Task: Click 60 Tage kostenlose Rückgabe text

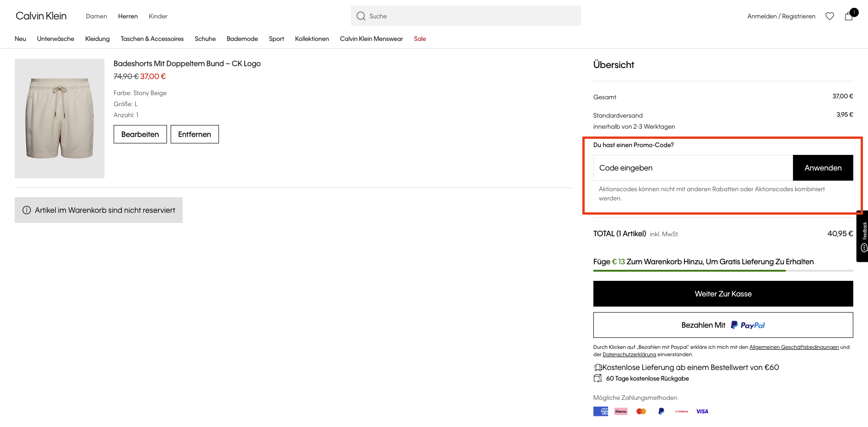Action: pyautogui.click(x=648, y=378)
